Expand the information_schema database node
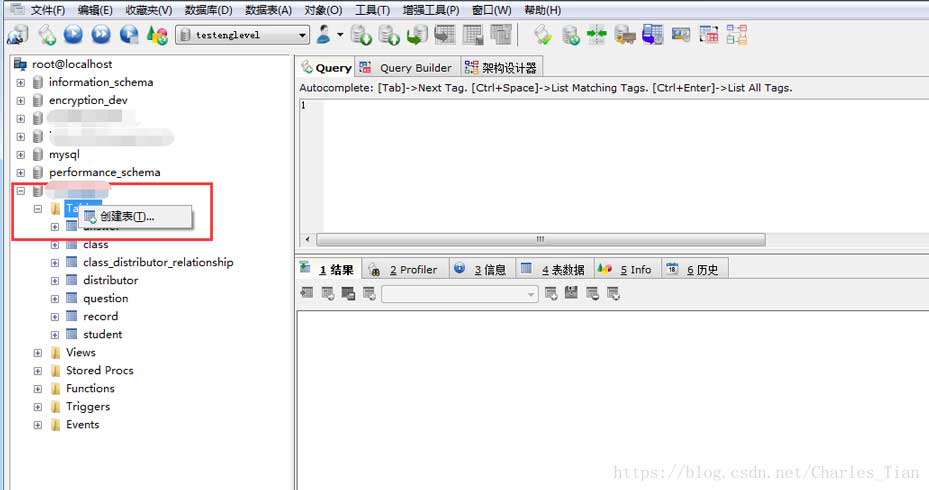The height and width of the screenshot is (490, 929). [21, 83]
